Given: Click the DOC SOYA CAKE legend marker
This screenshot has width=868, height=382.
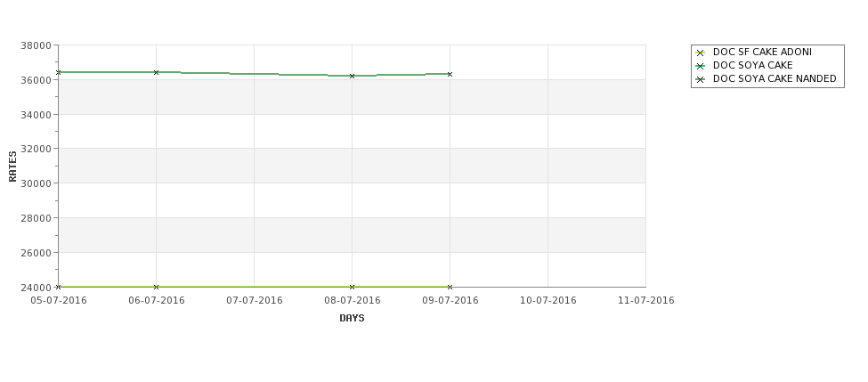Looking at the screenshot, I should pos(700,66).
